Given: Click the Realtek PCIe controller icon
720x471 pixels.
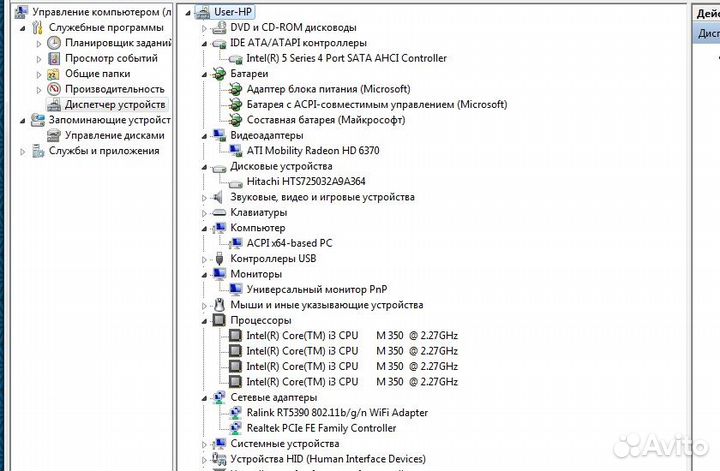Looking at the screenshot, I should 236,428.
